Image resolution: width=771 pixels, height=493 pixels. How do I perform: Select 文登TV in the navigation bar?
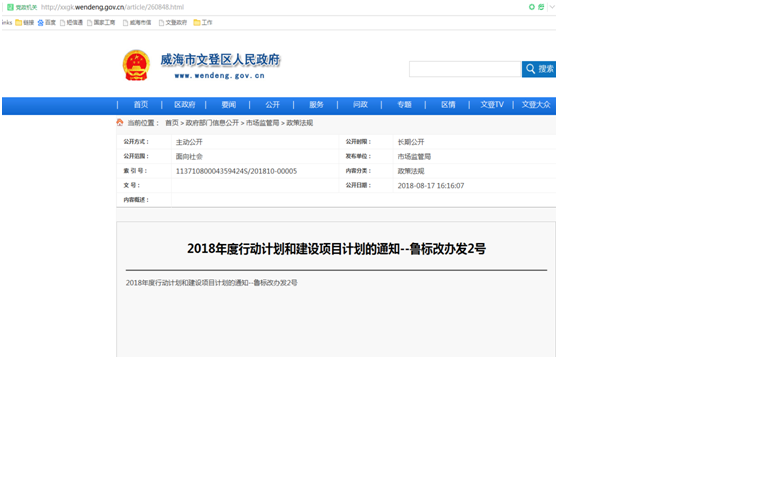pyautogui.click(x=491, y=105)
